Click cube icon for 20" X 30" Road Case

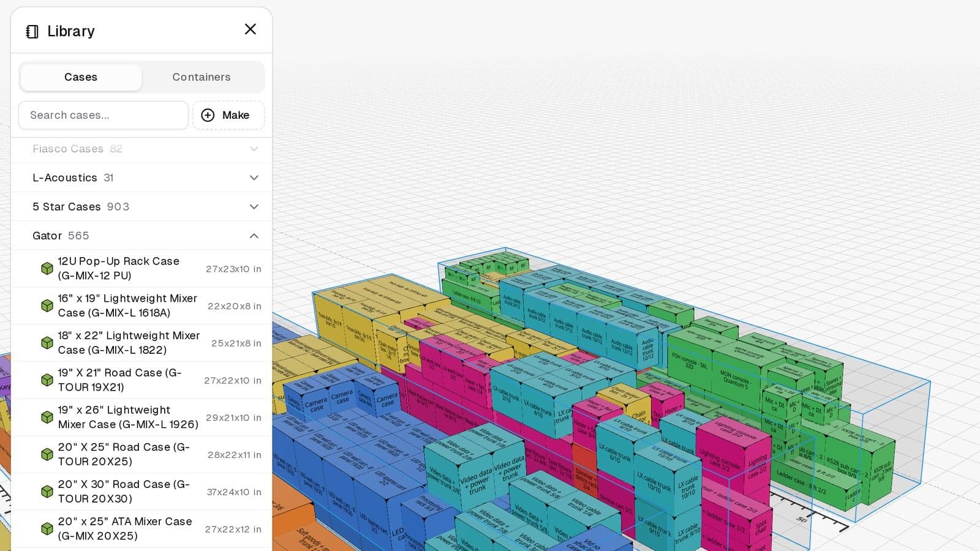pyautogui.click(x=47, y=492)
